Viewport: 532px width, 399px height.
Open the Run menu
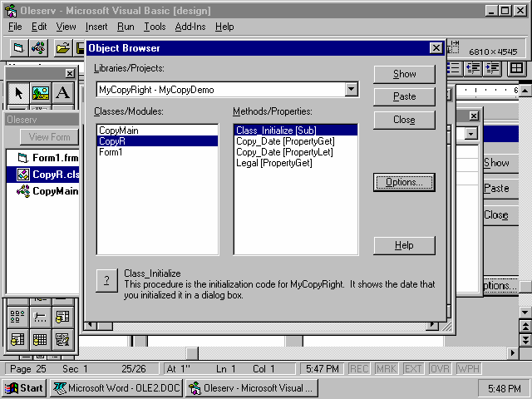pyautogui.click(x=126, y=27)
